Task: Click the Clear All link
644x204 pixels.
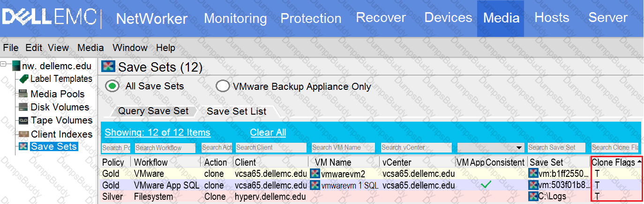Action: pos(268,132)
